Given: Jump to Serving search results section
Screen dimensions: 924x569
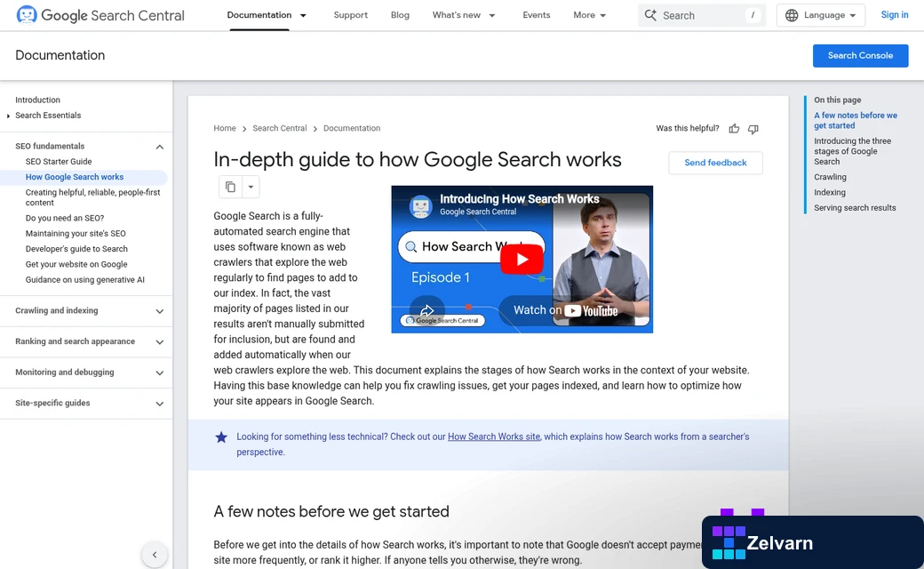Looking at the screenshot, I should click(x=855, y=207).
